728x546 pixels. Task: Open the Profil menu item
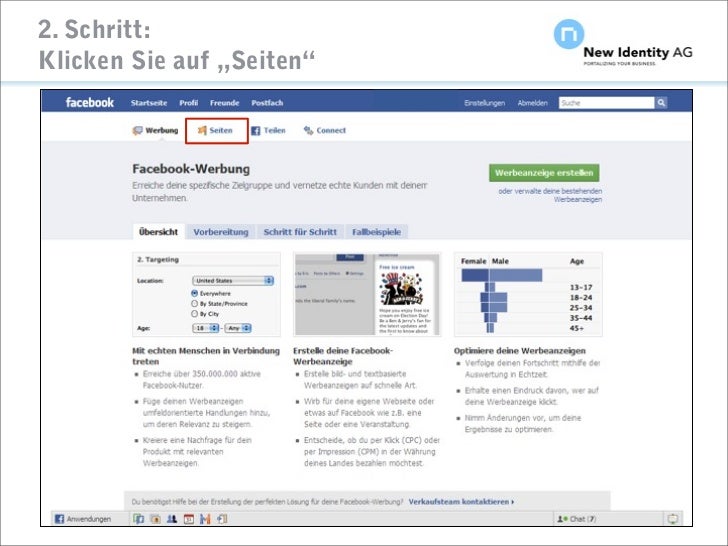click(189, 103)
